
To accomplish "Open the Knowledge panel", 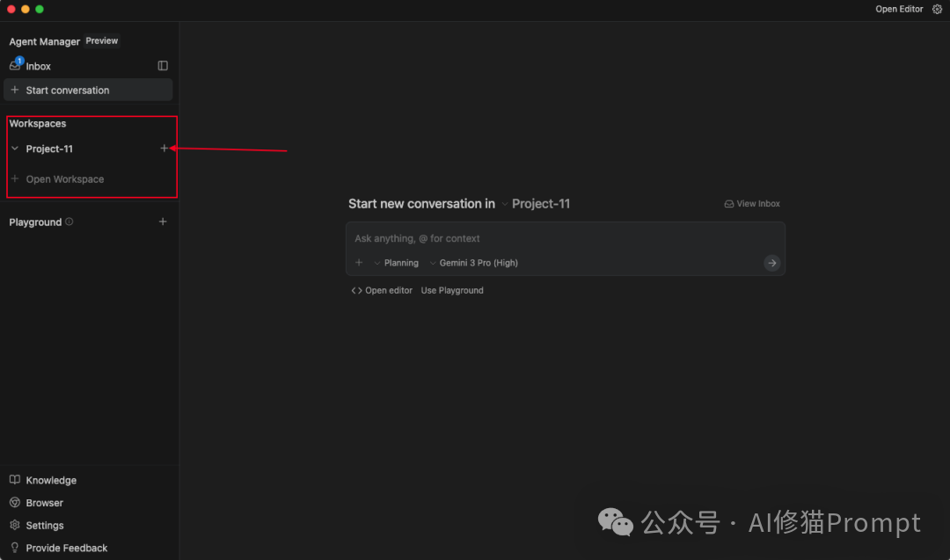I will tap(50, 480).
